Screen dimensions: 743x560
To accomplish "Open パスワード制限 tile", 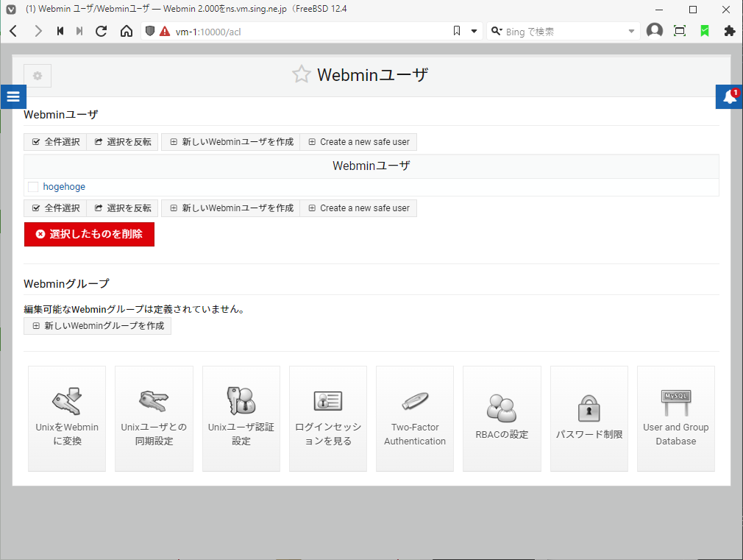I will coord(589,419).
